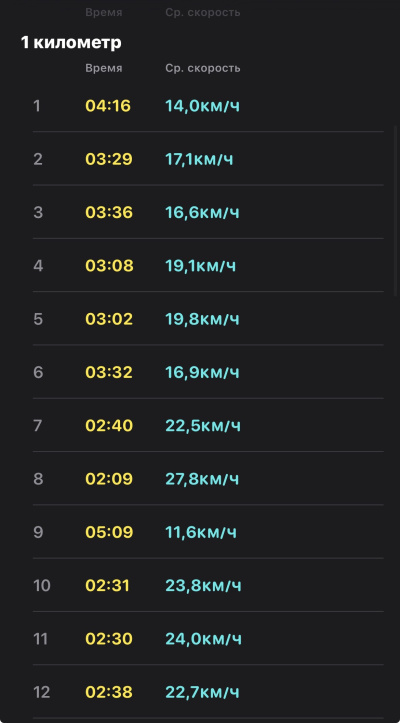Click the 04:16 time value
Screen dimensions: 400x723
click(108, 106)
